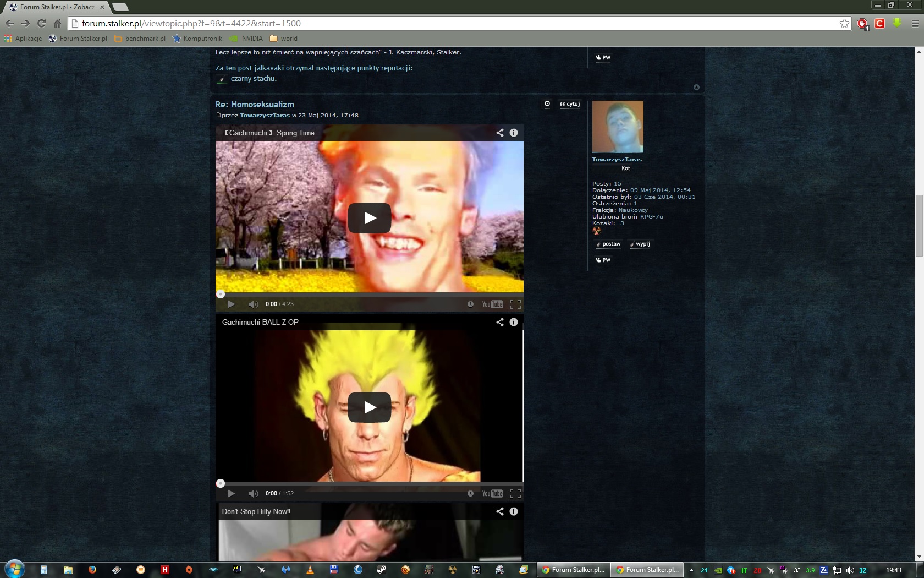Switch to second Forum Stalker.pl taskbar window
The width and height of the screenshot is (924, 578).
tap(647, 570)
